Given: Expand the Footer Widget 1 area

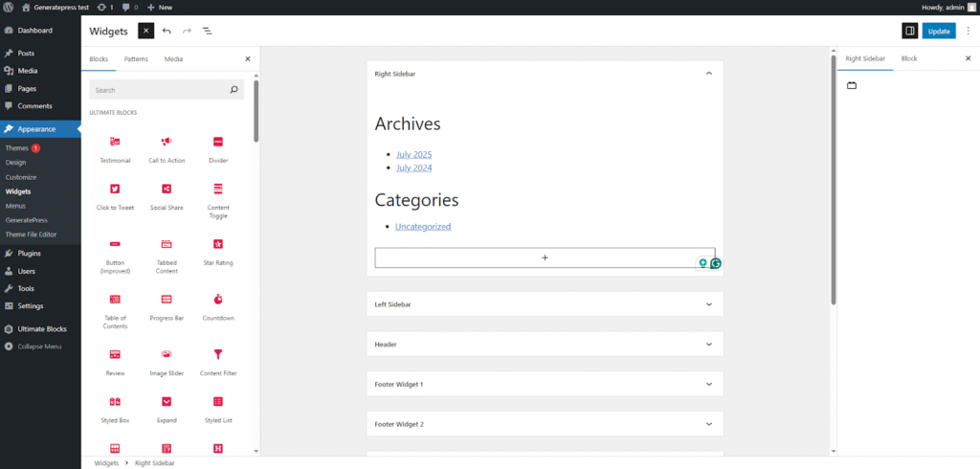Looking at the screenshot, I should pyautogui.click(x=708, y=384).
